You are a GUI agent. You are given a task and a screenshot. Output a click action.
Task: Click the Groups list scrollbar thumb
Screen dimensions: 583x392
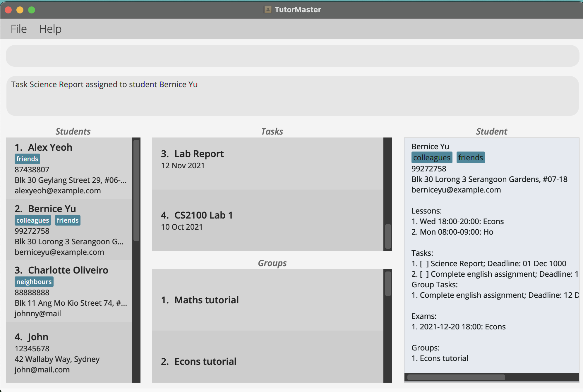click(x=388, y=284)
